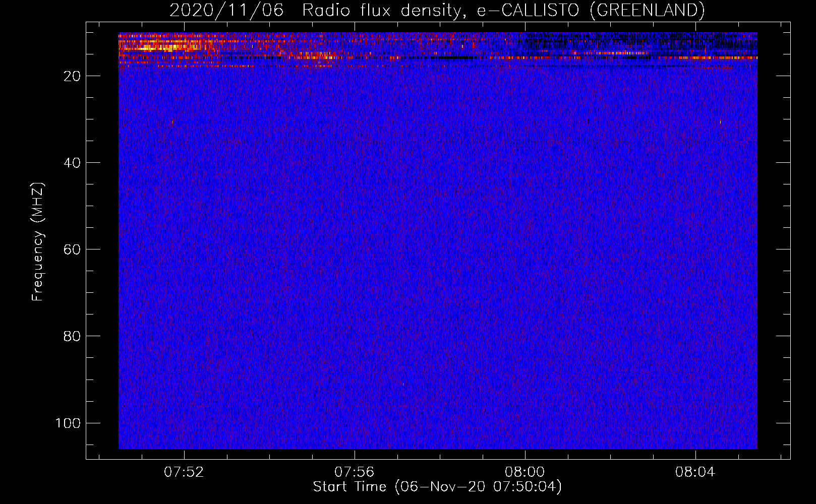Viewport: 816px width, 504px height.
Task: Click the 100 MHz frequency tick label
Action: [68, 423]
